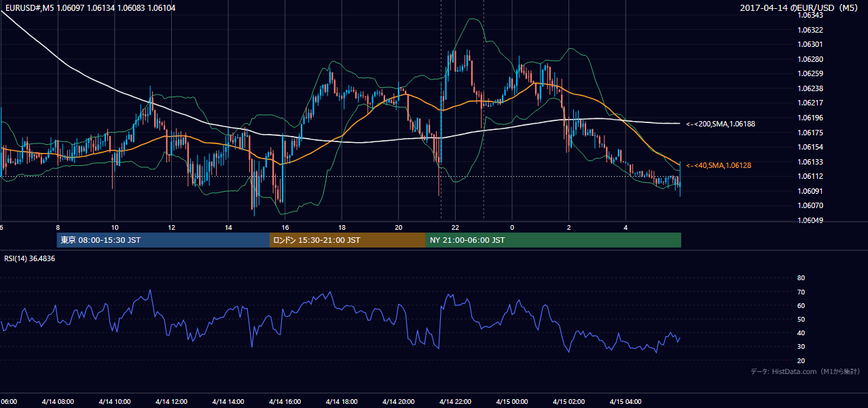Screen dimensions: 868x408
Task: Click RSI scale value 20
Action: pos(801,361)
